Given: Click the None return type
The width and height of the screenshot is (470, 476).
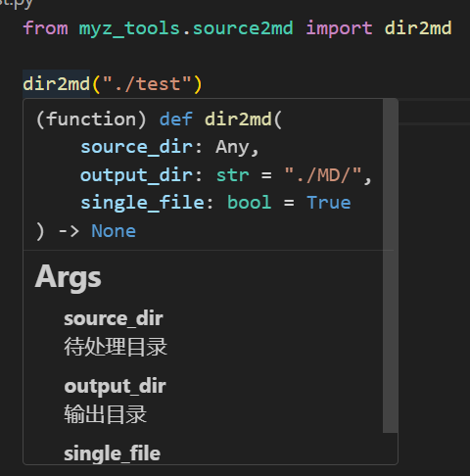Looking at the screenshot, I should click(114, 231).
